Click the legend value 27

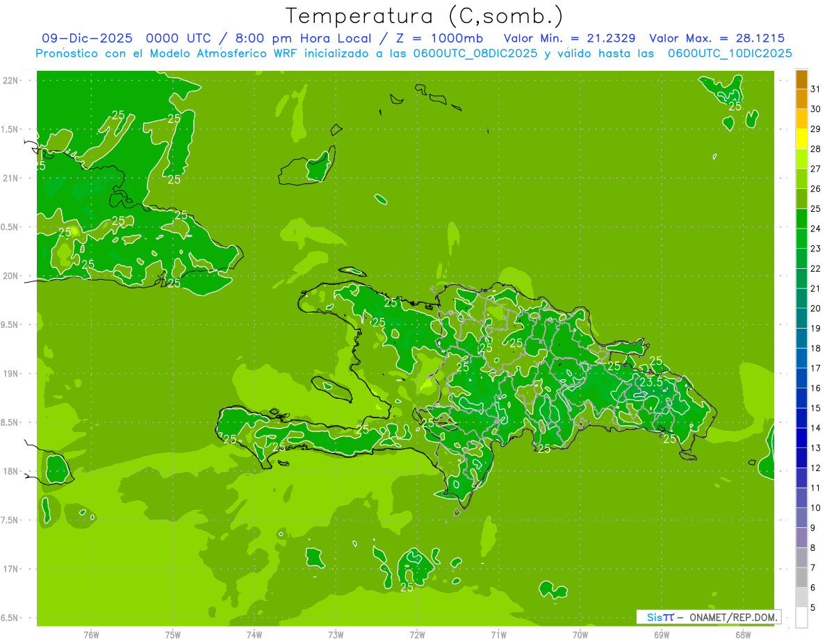tap(815, 169)
